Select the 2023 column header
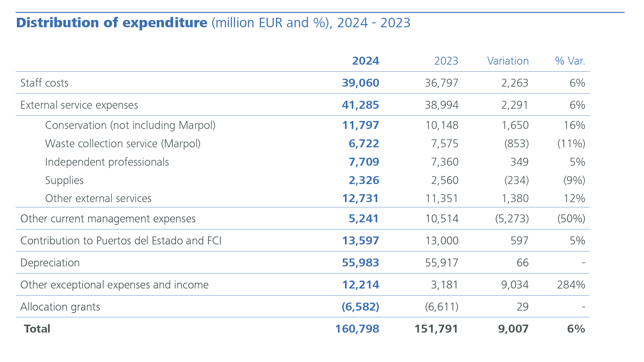Screen dimensions: 644x362 445,61
